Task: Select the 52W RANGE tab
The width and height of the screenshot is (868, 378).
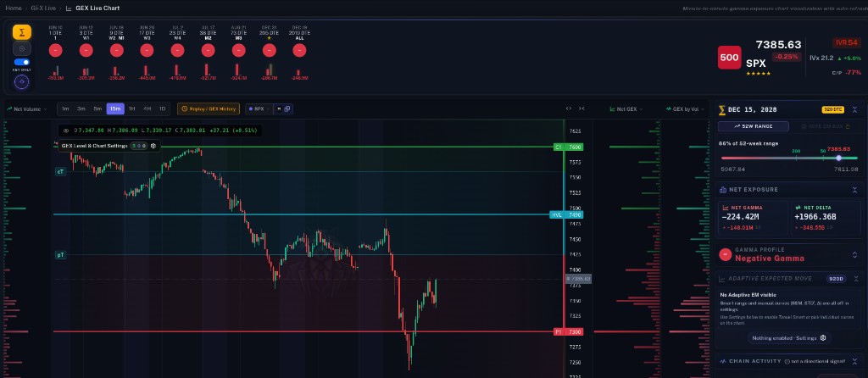Action: point(754,126)
